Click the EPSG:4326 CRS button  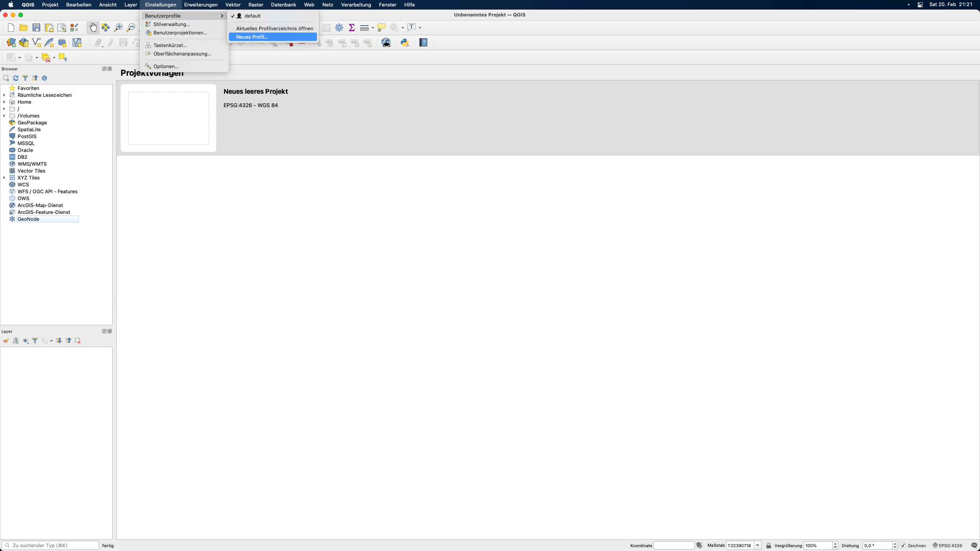tap(947, 546)
